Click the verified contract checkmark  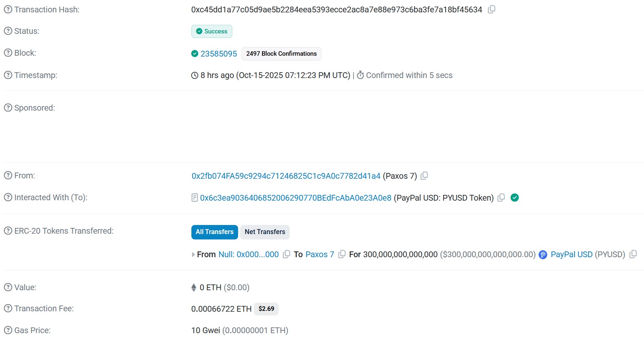click(515, 198)
